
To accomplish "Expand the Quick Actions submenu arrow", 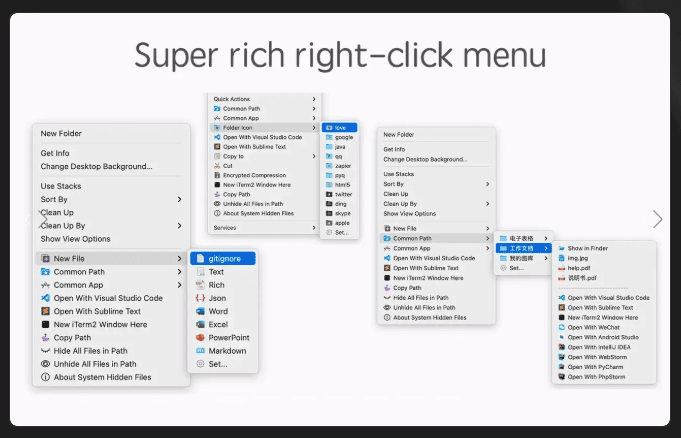I will pyautogui.click(x=314, y=99).
